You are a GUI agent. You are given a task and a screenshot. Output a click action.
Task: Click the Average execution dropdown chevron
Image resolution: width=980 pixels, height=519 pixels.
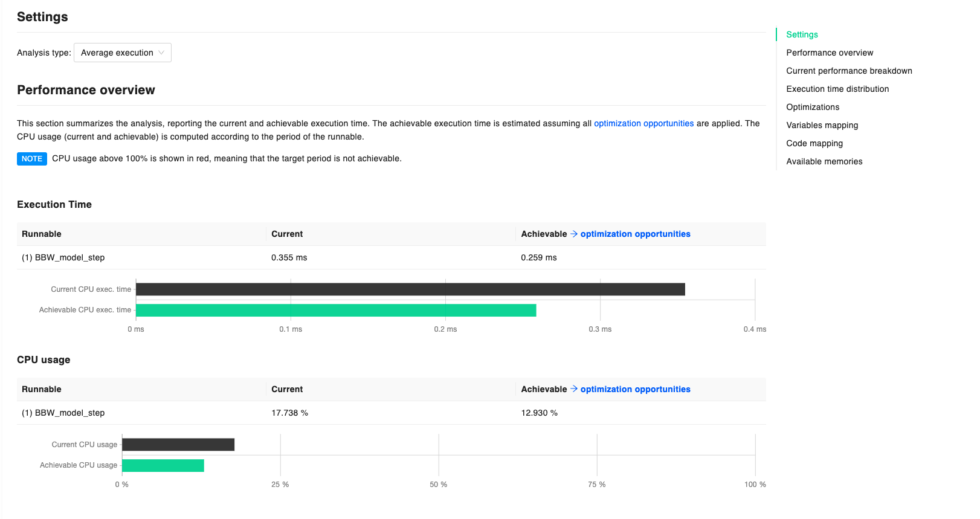pyautogui.click(x=161, y=53)
